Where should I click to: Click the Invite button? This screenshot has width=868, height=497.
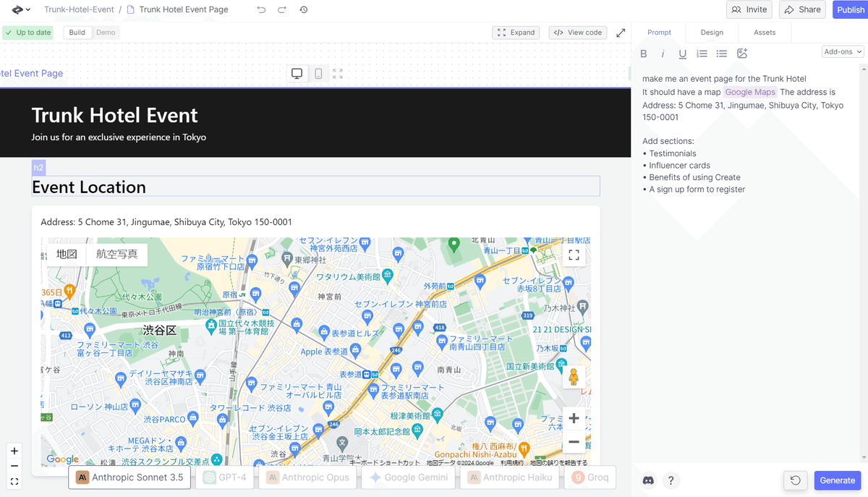click(x=749, y=9)
